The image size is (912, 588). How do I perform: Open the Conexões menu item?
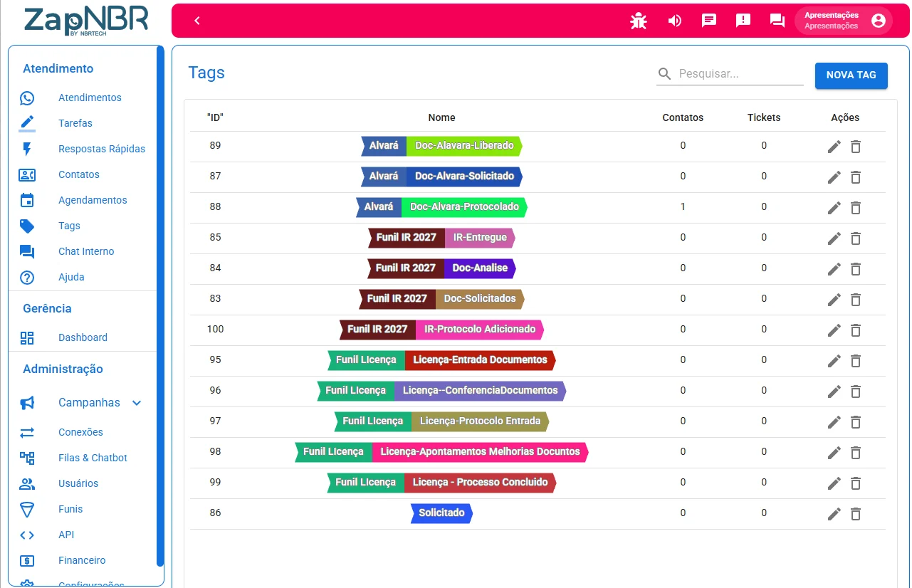(80, 432)
